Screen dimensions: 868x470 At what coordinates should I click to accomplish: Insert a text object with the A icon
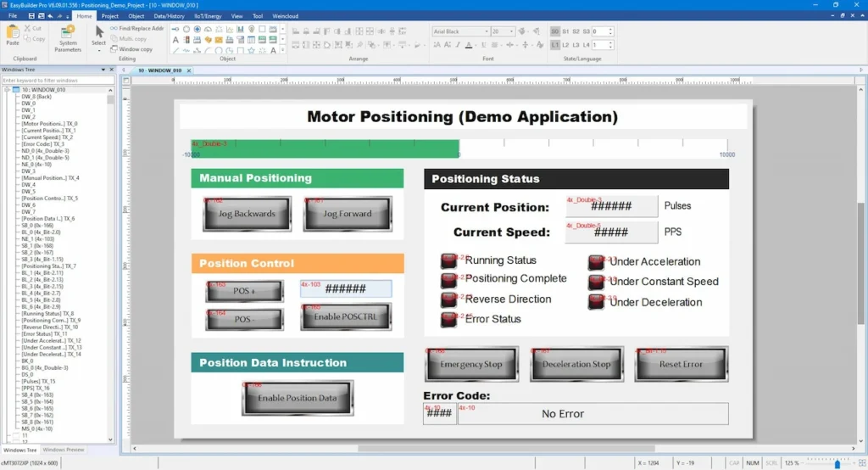[175, 40]
